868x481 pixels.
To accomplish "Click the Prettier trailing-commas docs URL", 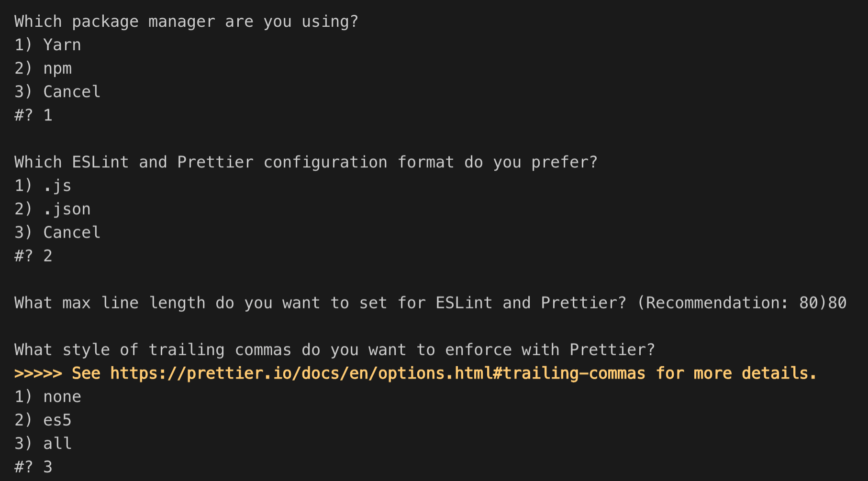I will click(377, 373).
